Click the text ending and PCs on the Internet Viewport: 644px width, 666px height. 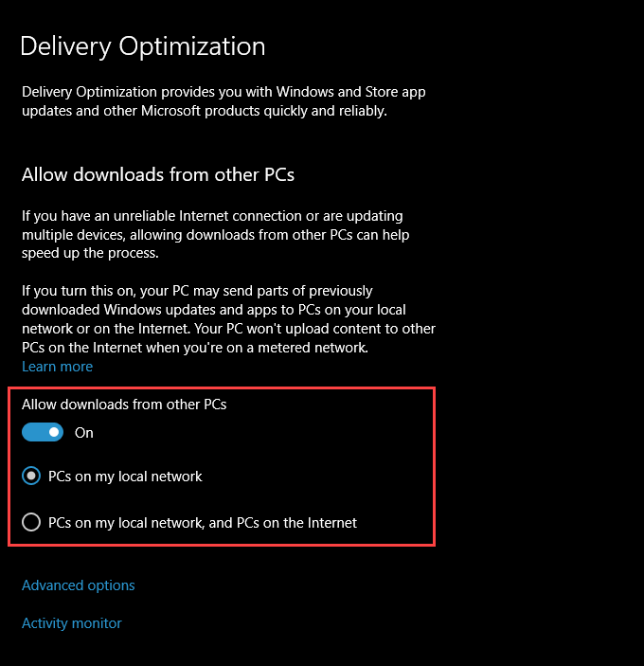(x=203, y=522)
